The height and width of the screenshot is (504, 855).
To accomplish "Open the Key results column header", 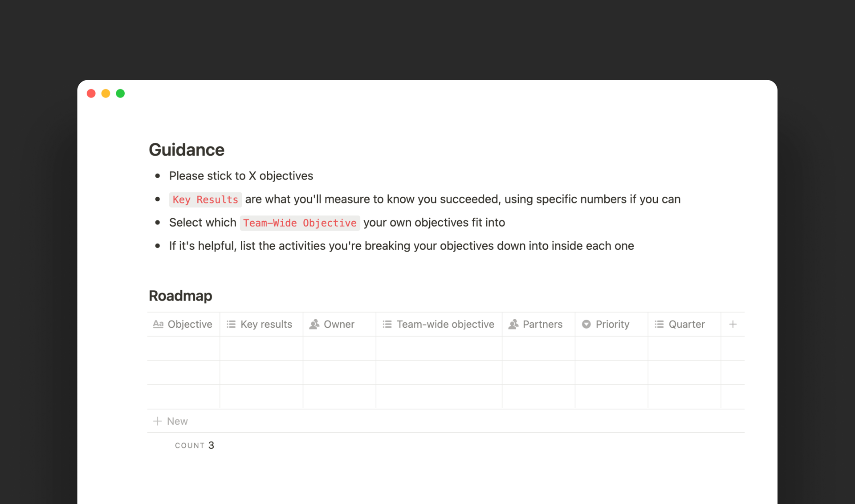I will coord(261,324).
